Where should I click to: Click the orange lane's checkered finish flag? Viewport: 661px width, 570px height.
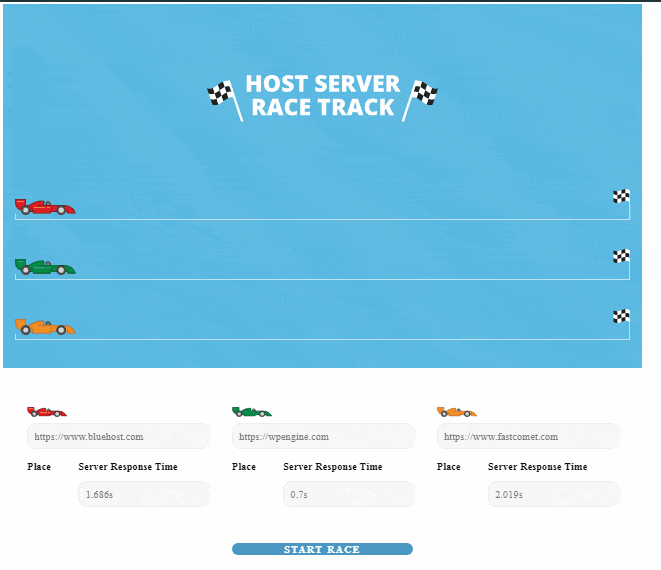click(x=621, y=316)
